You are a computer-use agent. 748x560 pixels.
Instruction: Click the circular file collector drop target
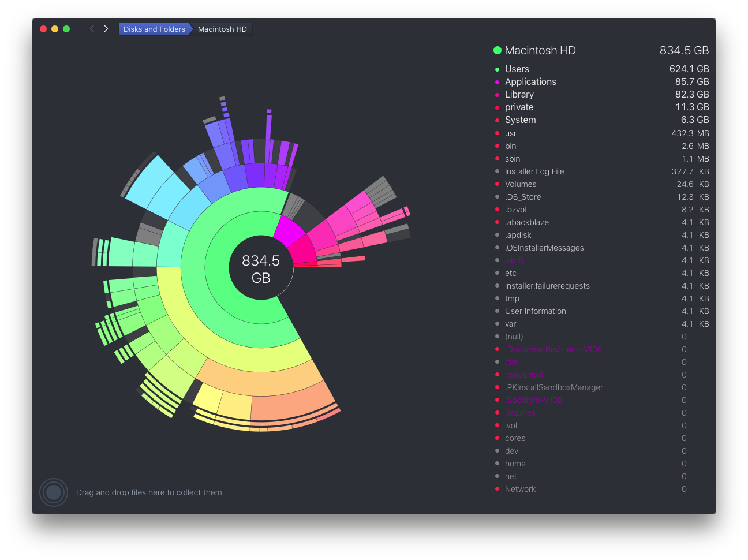[x=54, y=492]
